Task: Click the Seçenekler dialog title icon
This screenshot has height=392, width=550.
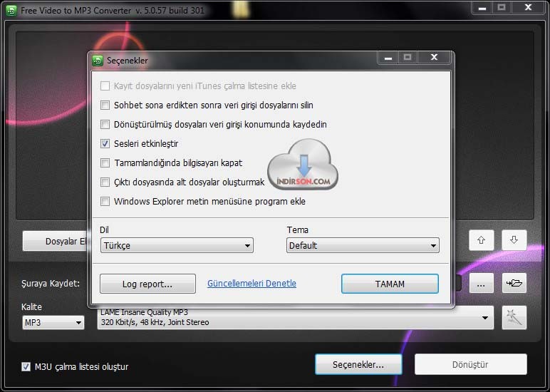Action: (97, 61)
